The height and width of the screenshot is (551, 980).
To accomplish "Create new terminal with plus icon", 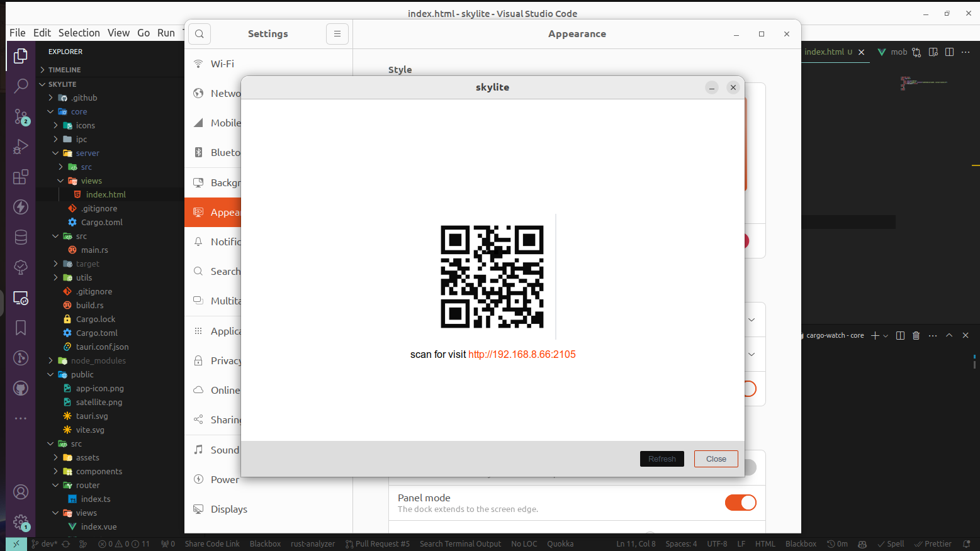I will coord(875,336).
